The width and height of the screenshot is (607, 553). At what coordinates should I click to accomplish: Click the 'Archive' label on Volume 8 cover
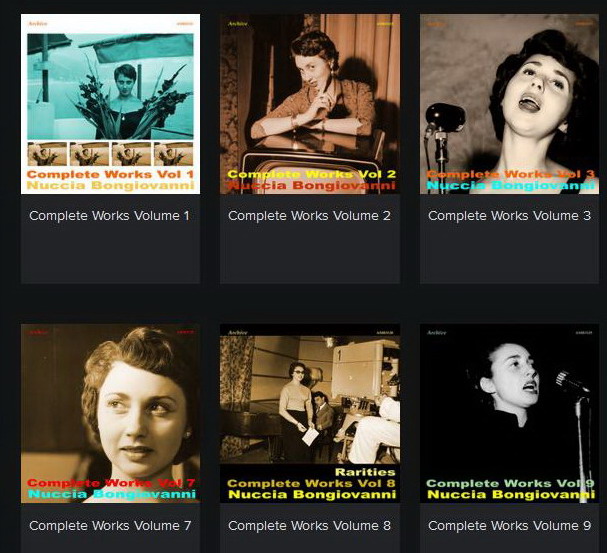coord(237,332)
